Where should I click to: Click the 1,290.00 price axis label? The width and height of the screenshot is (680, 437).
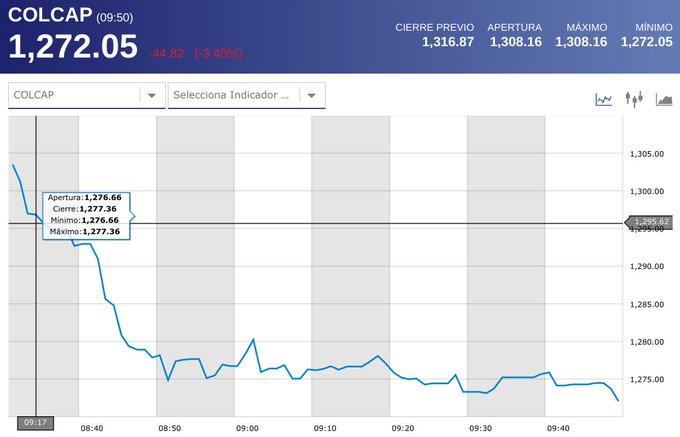pyautogui.click(x=647, y=267)
